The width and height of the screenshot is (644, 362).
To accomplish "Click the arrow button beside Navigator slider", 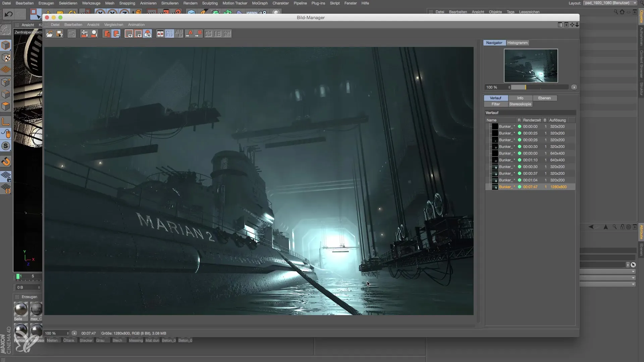I will [x=574, y=87].
